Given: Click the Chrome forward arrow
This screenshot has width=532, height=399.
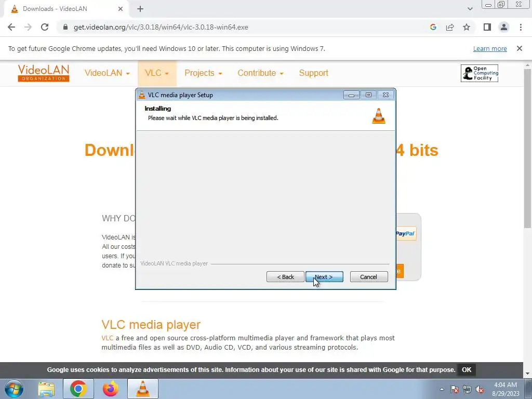Looking at the screenshot, I should pyautogui.click(x=28, y=27).
